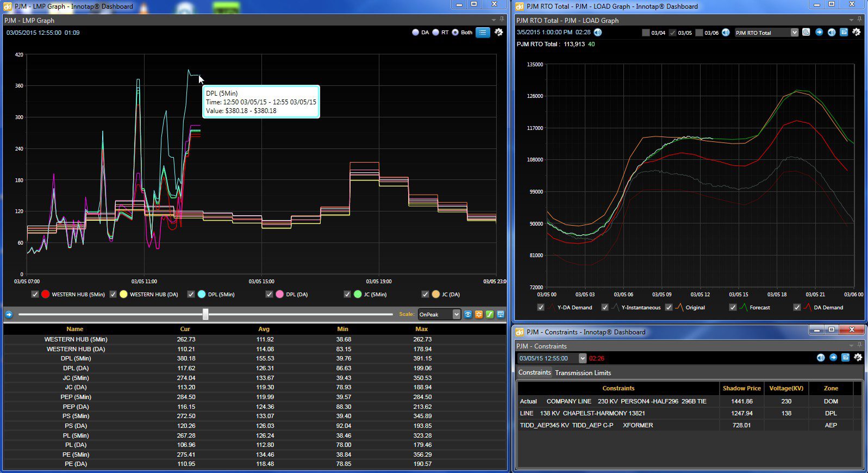
Task: Toggle DPL (5Min) series checkbox
Action: click(x=191, y=294)
